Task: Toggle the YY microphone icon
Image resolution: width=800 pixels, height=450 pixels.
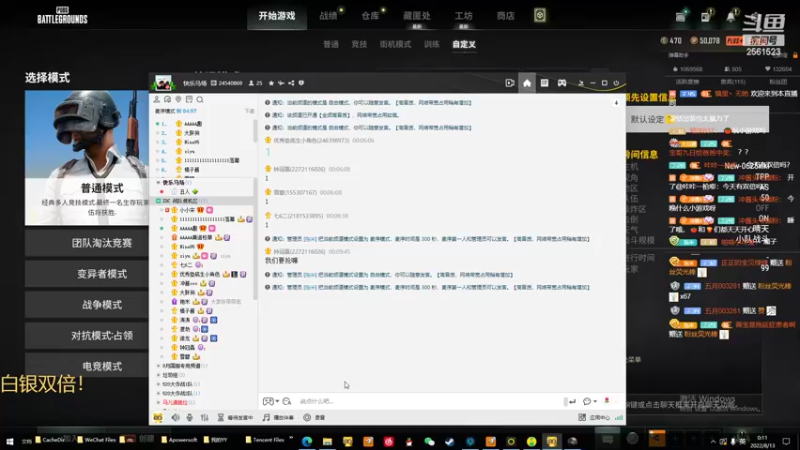Action: [x=190, y=417]
